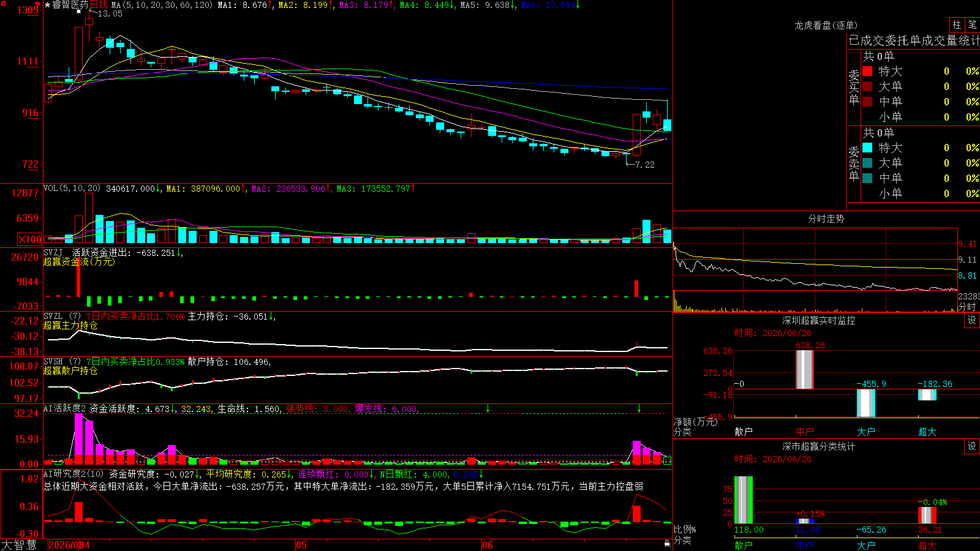This screenshot has width=980, height=551.
Task: Select 大户 category in 深圳超赢实时监控
Action: pos(866,432)
